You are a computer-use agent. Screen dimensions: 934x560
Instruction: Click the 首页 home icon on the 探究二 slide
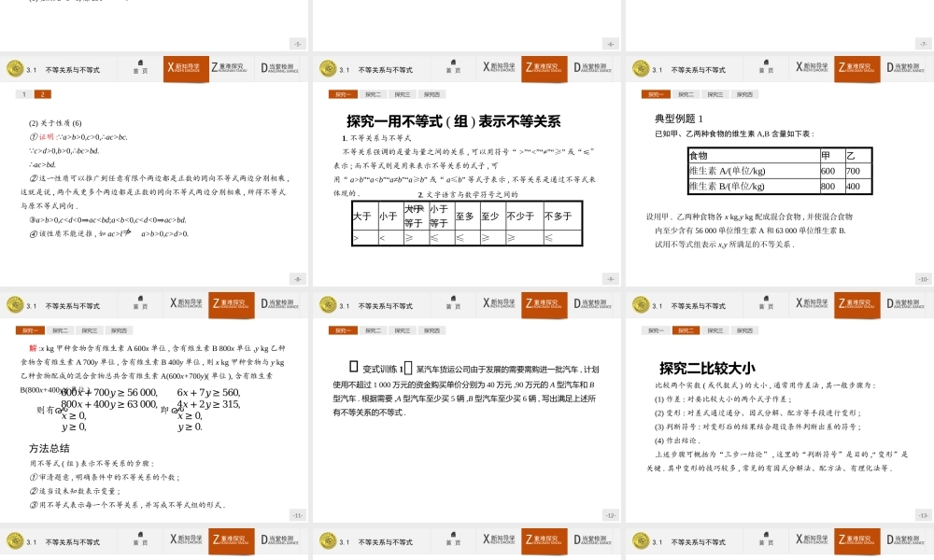[766, 303]
